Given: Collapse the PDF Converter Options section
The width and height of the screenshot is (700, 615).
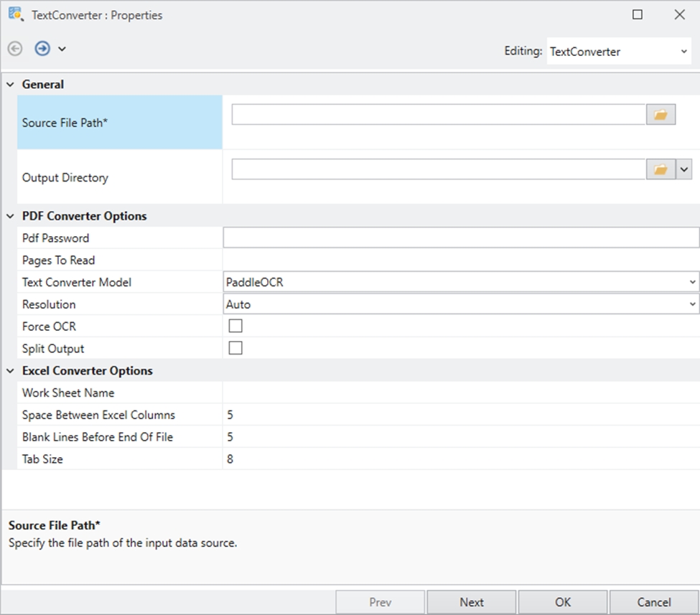Looking at the screenshot, I should coord(10,216).
